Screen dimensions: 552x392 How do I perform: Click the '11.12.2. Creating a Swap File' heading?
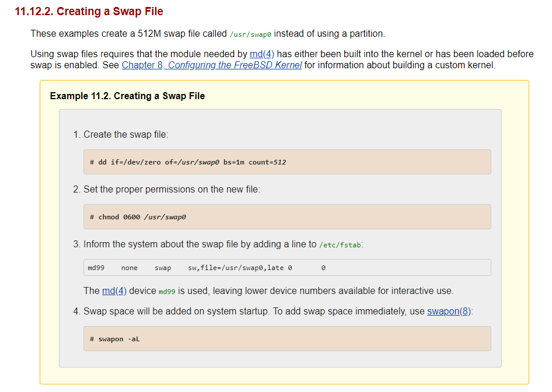click(x=89, y=12)
